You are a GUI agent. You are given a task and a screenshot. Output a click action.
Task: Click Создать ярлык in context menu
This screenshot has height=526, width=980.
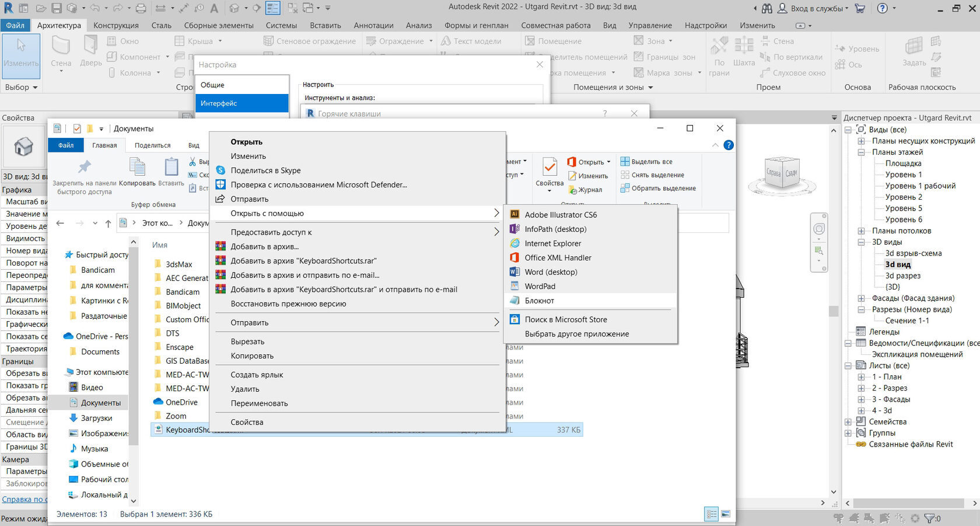[x=257, y=375]
